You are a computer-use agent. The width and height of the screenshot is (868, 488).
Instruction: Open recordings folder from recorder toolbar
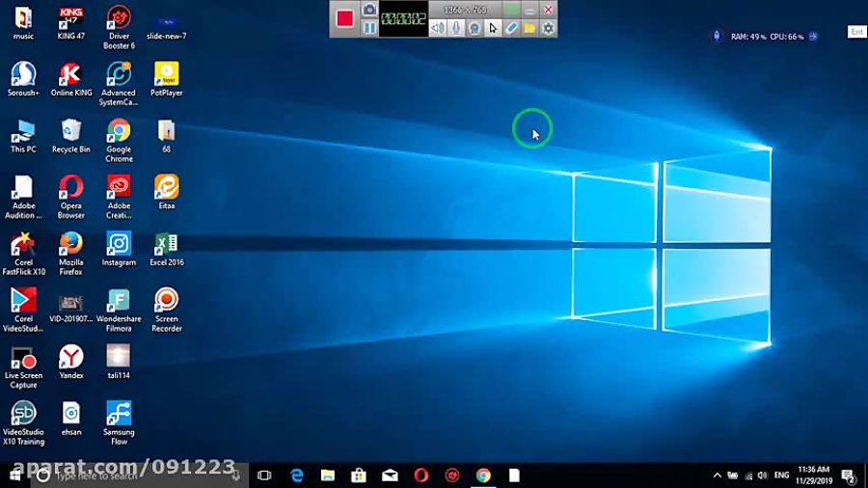pyautogui.click(x=529, y=28)
